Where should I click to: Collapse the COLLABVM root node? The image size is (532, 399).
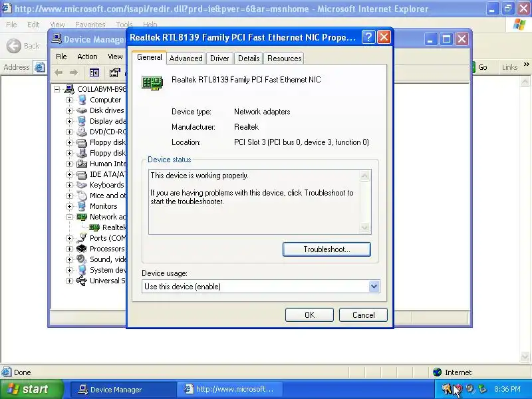[57, 89]
